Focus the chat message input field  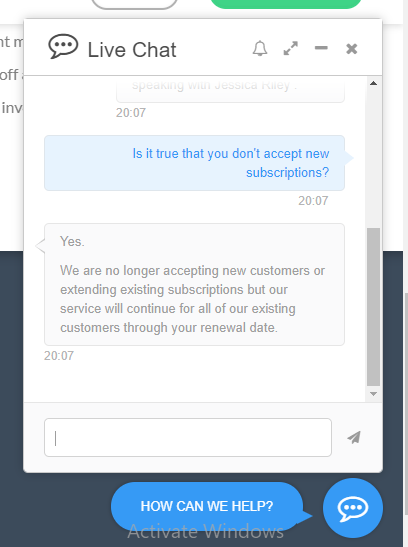[188, 437]
